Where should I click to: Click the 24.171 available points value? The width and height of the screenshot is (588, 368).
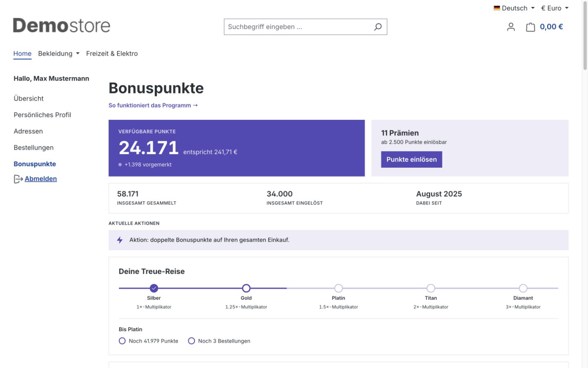(x=149, y=148)
